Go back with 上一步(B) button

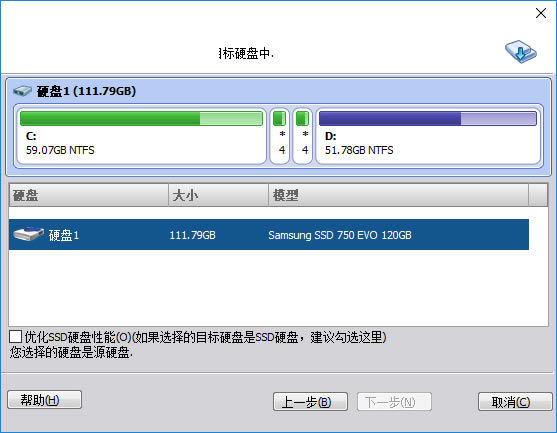[310, 402]
